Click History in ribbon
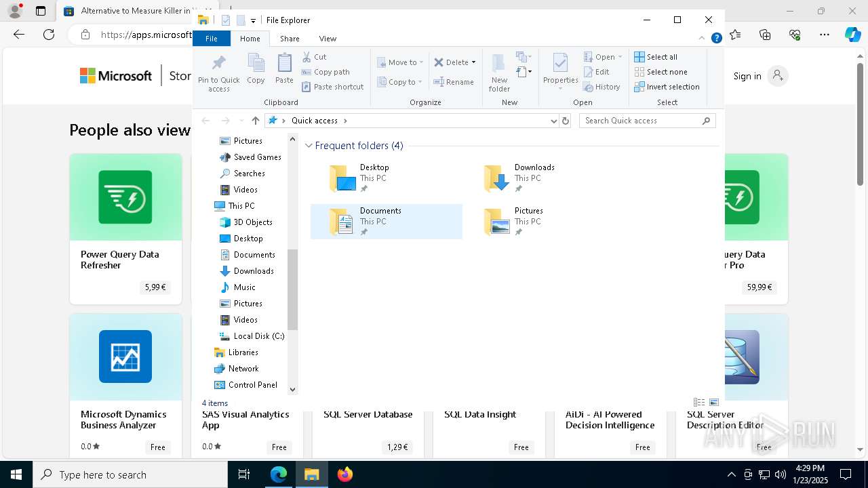Viewport: 868px width, 488px height. [601, 87]
